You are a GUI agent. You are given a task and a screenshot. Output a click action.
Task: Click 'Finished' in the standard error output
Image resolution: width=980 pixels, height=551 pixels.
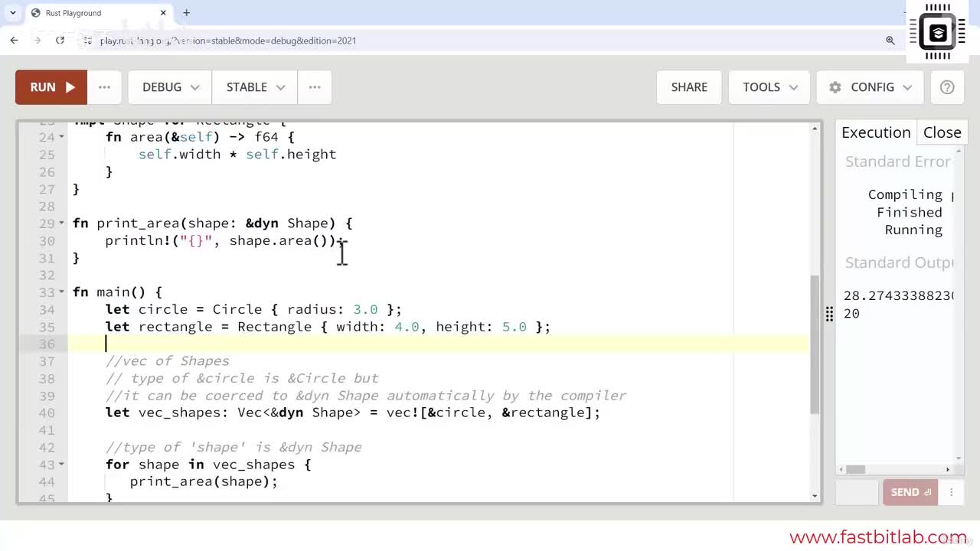tap(910, 213)
